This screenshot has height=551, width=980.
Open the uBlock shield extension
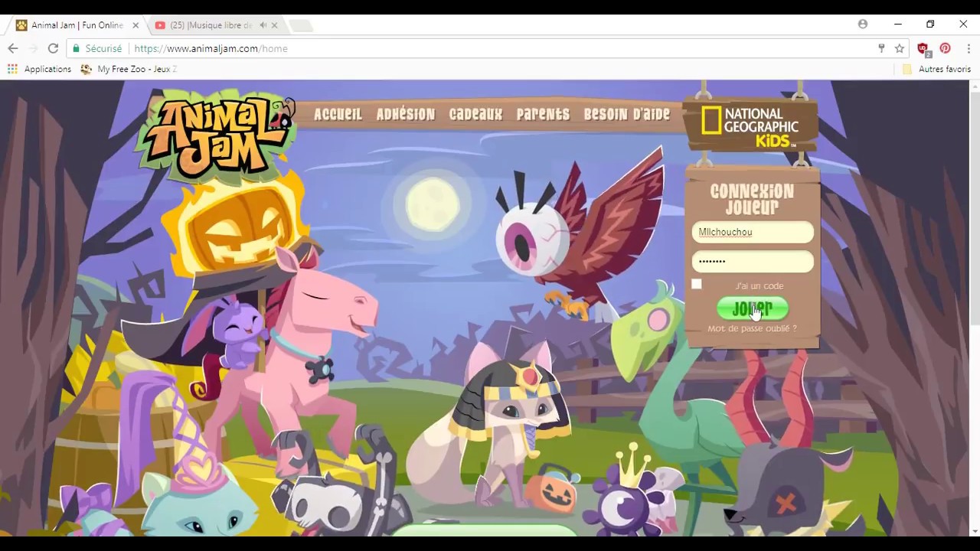923,49
